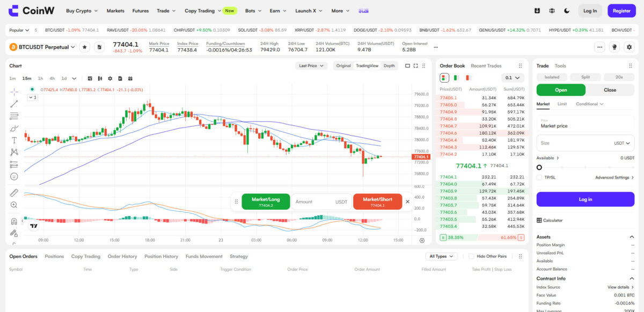Expand the Conditional order type dropdown
This screenshot has height=312, width=644.
pos(589,104)
